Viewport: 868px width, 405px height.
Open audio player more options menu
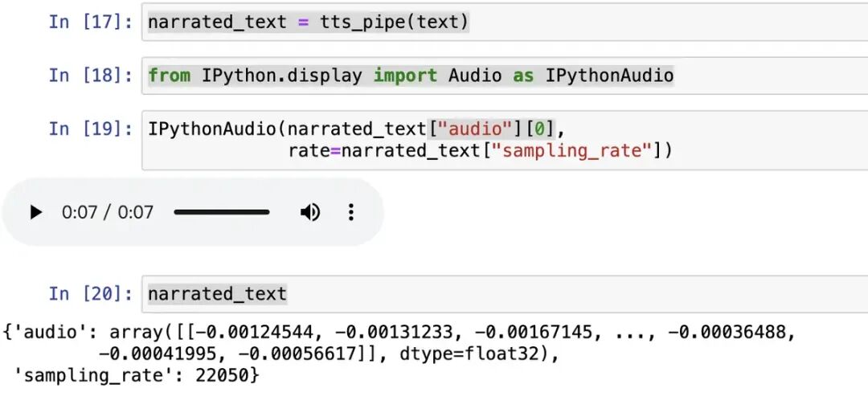tap(350, 212)
